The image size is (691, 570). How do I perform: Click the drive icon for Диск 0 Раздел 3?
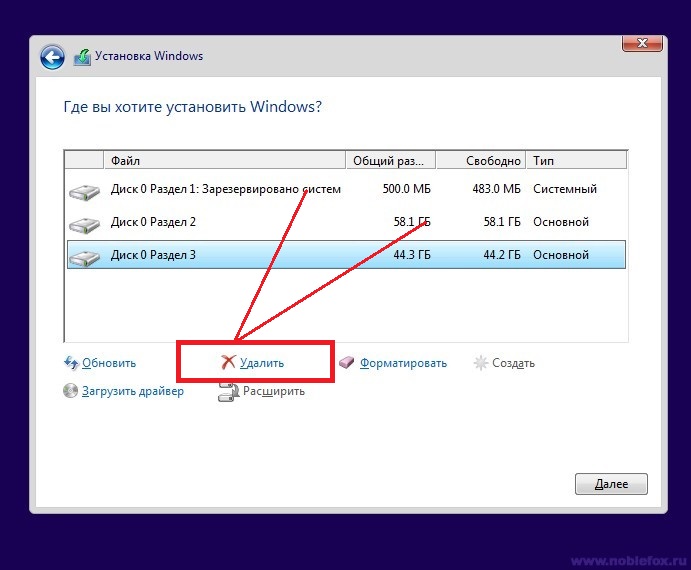pos(84,258)
